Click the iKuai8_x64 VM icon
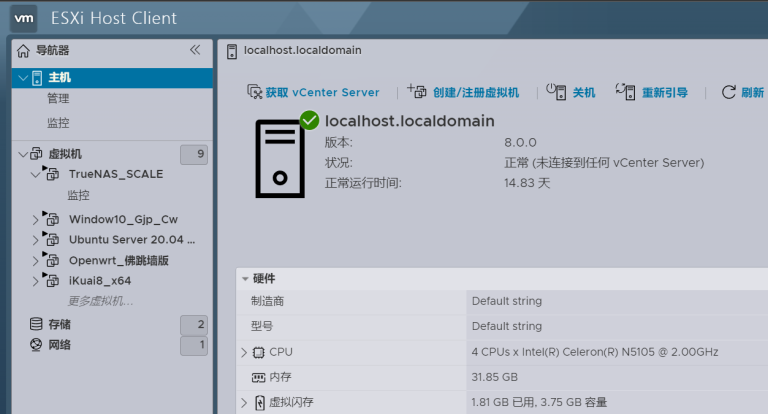 (x=51, y=280)
